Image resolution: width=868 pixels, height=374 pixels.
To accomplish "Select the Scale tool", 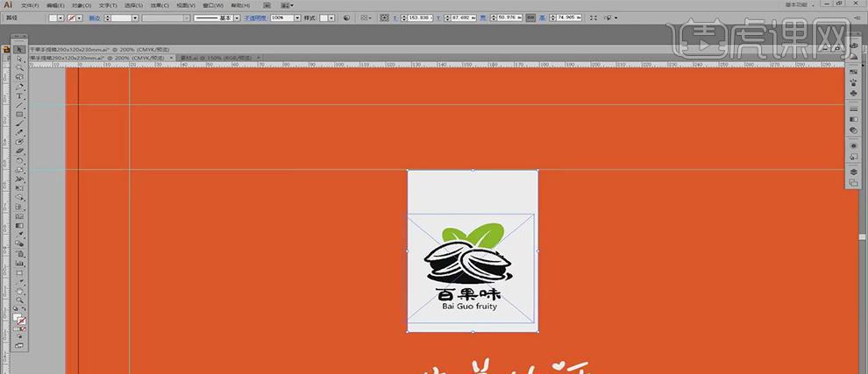I will coord(19,170).
